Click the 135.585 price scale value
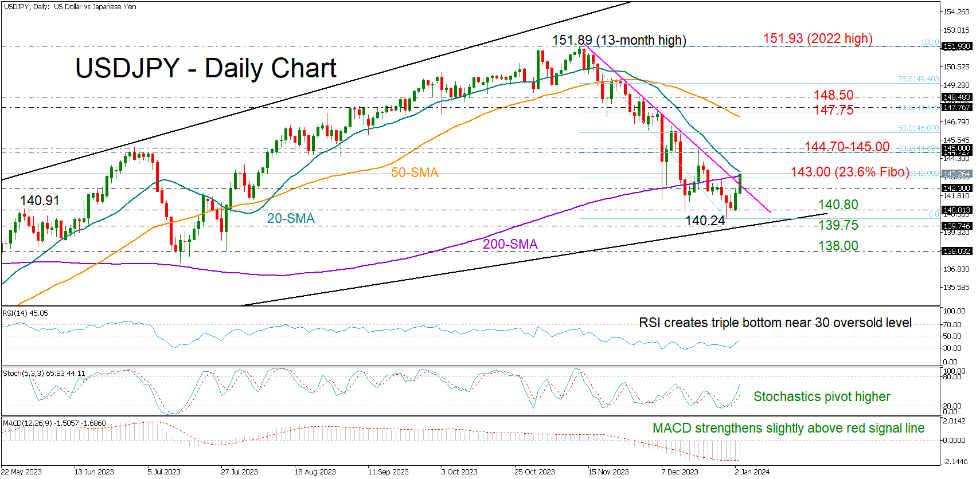Viewport: 980px width, 479px height. (x=956, y=287)
